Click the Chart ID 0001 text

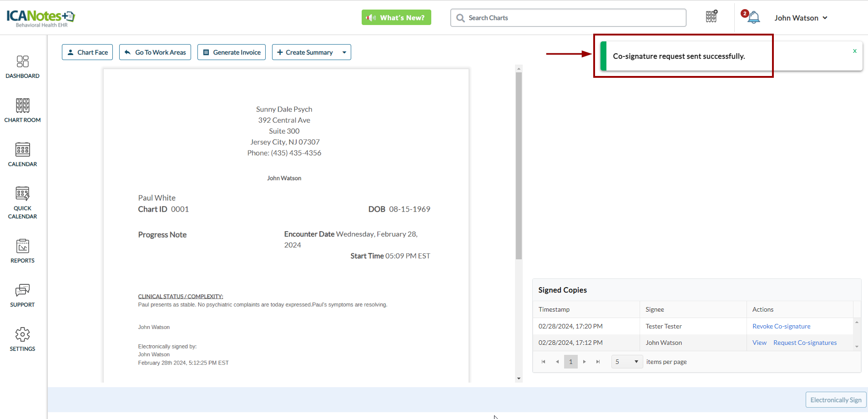[x=163, y=209]
